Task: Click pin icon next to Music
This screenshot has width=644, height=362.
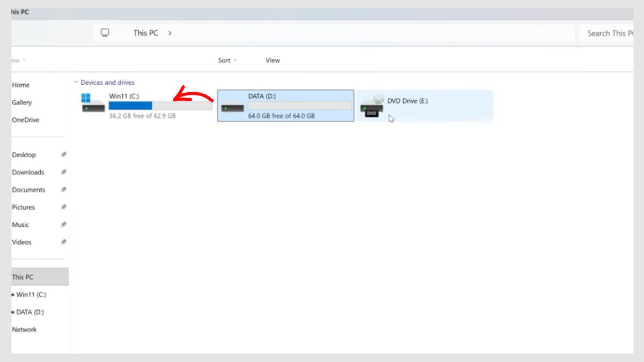Action: (x=63, y=224)
